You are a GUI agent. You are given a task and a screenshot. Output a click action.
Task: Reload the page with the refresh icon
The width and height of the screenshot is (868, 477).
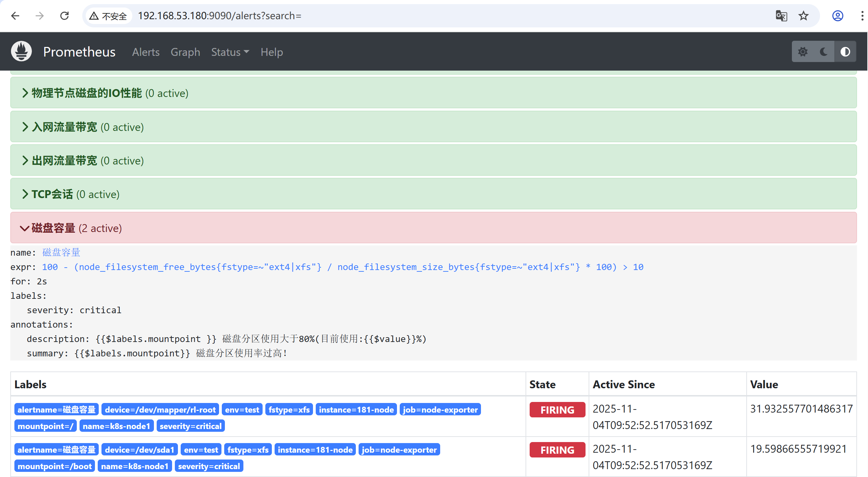click(64, 16)
